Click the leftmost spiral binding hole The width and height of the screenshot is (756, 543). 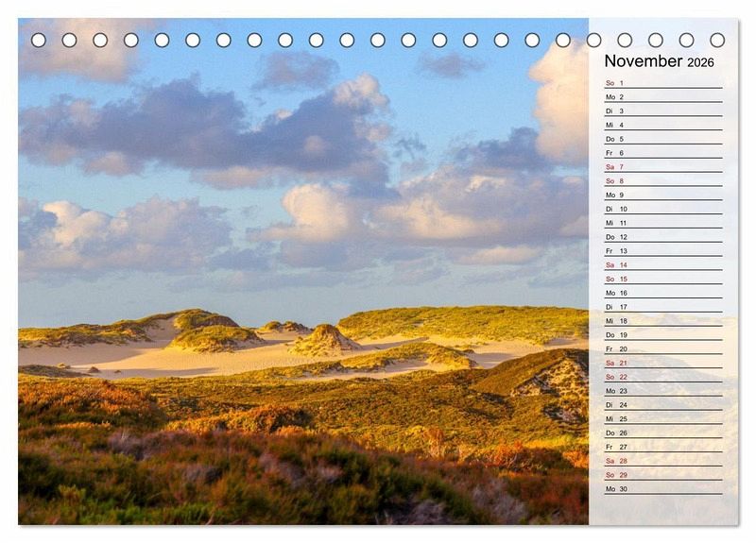point(39,40)
